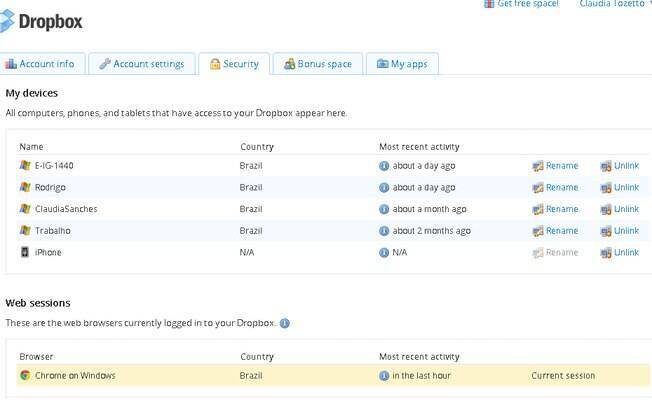652x408 pixels.
Task: Click the Current session label
Action: pyautogui.click(x=563, y=375)
